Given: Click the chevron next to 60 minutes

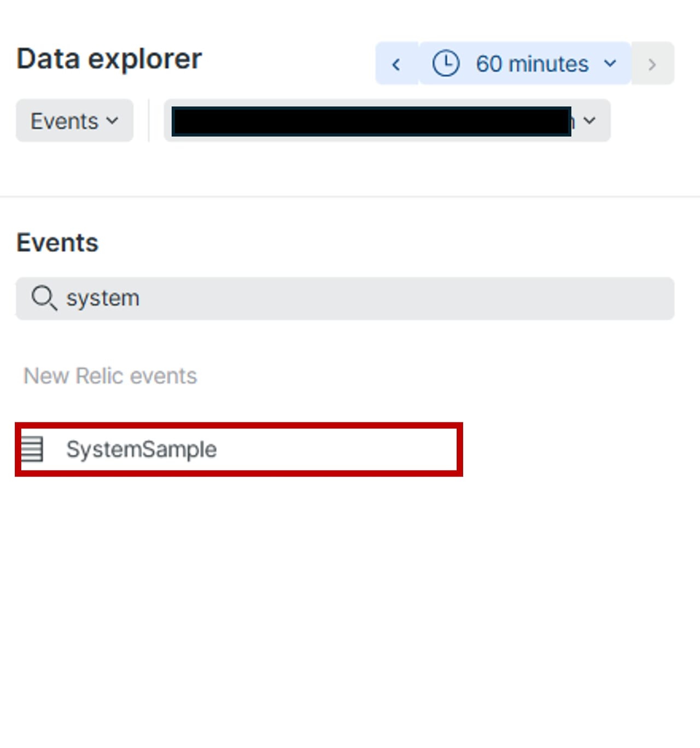Looking at the screenshot, I should [x=610, y=63].
